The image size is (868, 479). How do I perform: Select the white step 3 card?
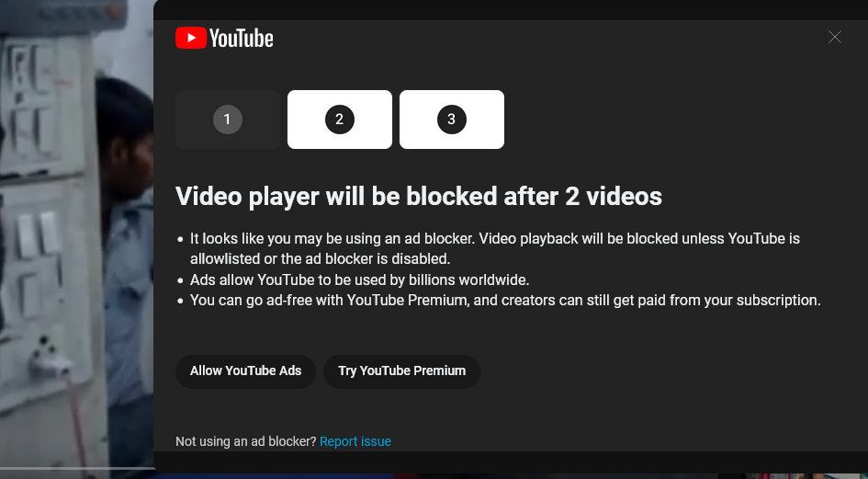pyautogui.click(x=452, y=120)
